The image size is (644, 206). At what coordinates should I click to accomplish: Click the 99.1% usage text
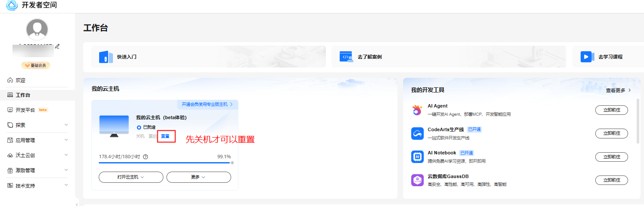point(224,157)
